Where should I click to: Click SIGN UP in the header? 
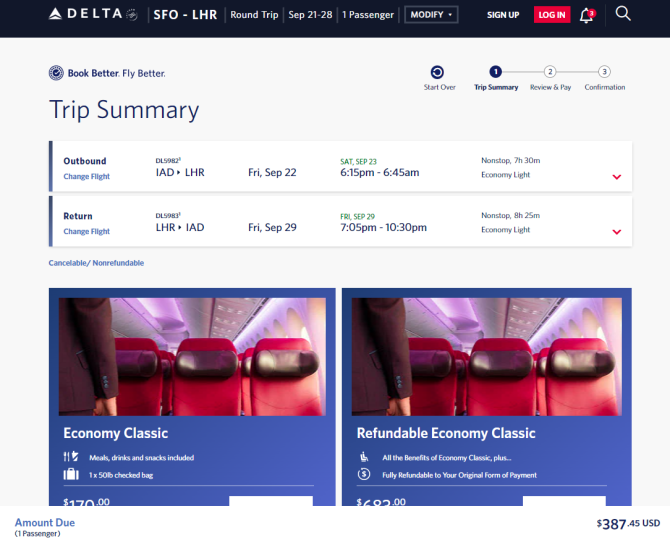503,15
